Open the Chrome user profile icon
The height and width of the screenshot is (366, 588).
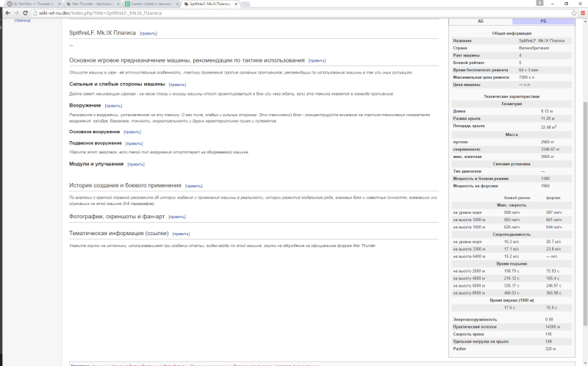click(539, 3)
